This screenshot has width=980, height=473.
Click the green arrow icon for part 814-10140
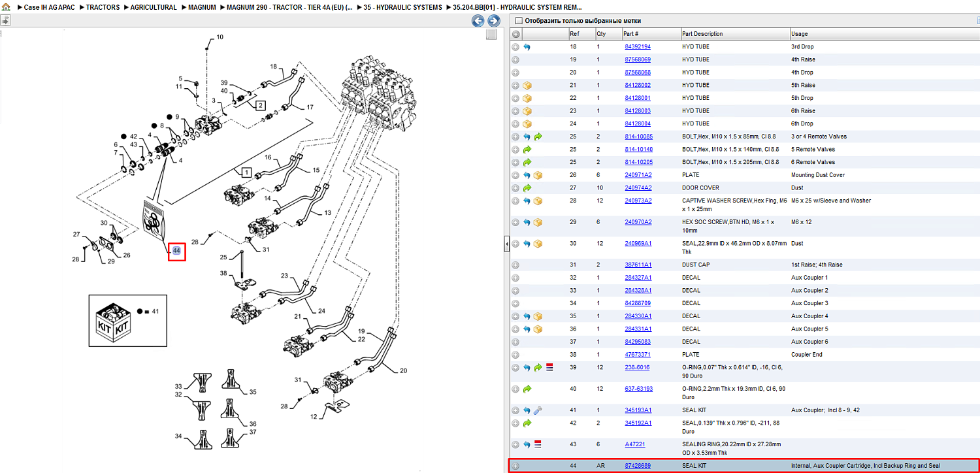527,150
